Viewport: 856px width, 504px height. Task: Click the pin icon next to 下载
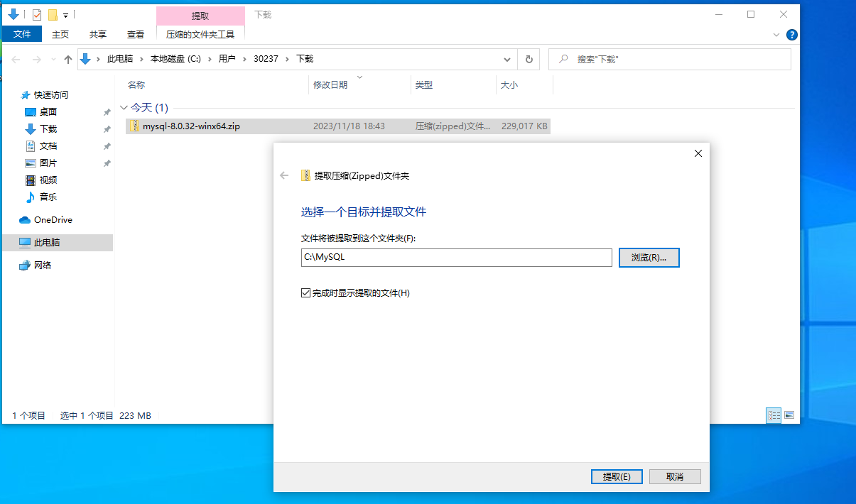pos(107,129)
